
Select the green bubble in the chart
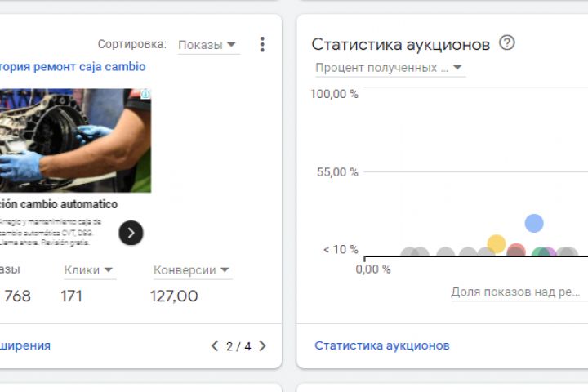[x=539, y=255]
